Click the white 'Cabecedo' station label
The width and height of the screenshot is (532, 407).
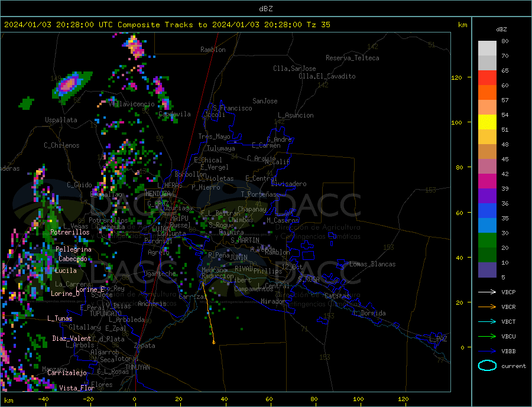(73, 259)
